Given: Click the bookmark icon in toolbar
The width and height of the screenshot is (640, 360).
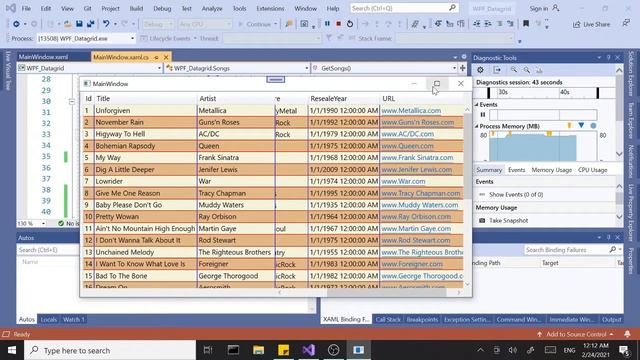Looking at the screenshot, I should 526,24.
